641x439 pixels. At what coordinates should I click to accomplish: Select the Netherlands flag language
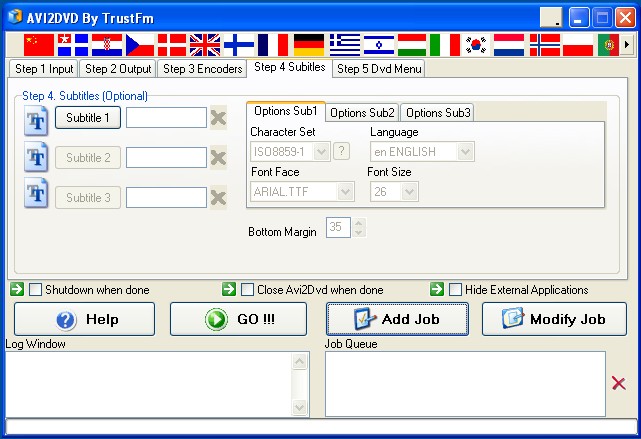pos(509,45)
